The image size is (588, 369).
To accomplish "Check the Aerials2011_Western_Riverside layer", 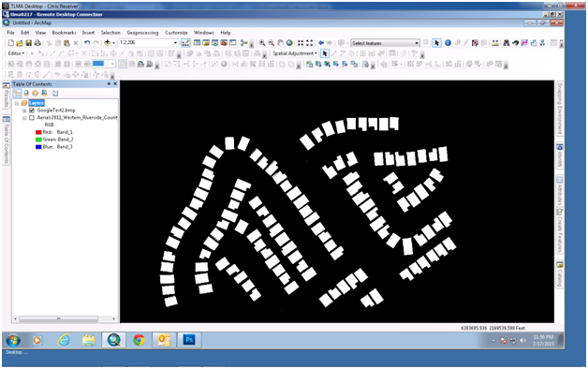I will click(x=32, y=118).
